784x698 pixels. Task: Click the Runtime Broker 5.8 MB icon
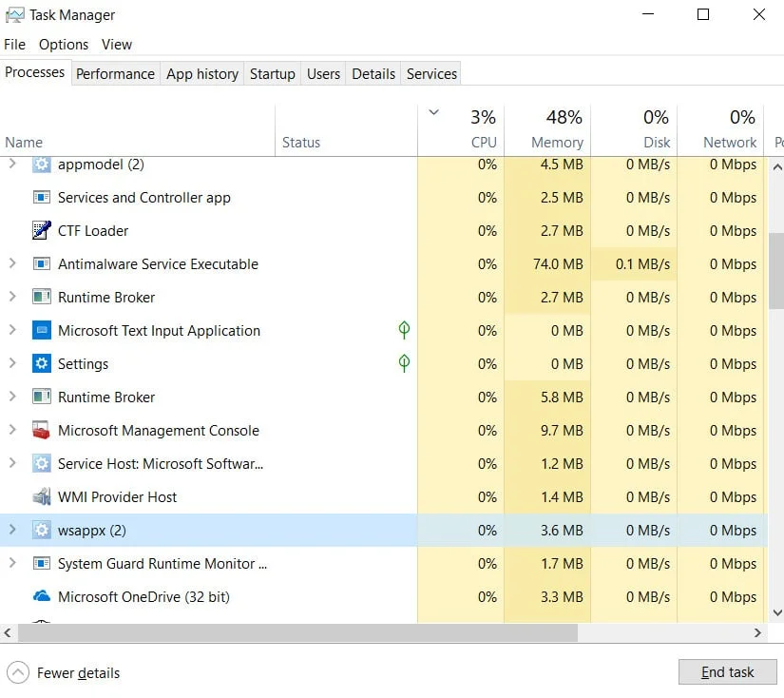(x=42, y=397)
